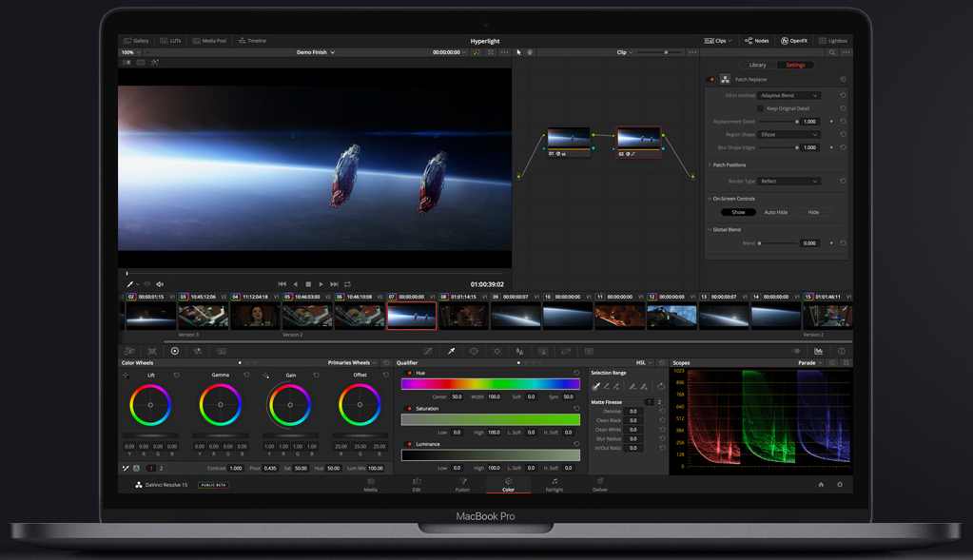Select Hide for On-Screen Controls
The width and height of the screenshot is (973, 560).
813,212
